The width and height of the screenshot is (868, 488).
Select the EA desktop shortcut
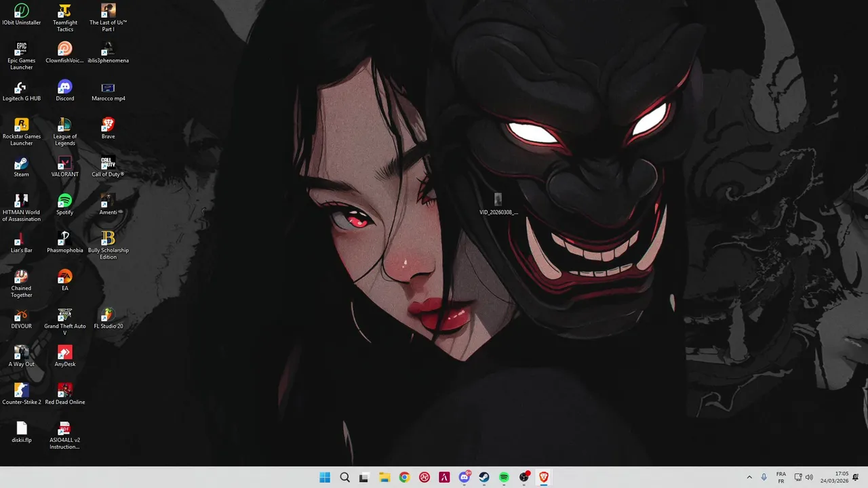click(x=65, y=281)
